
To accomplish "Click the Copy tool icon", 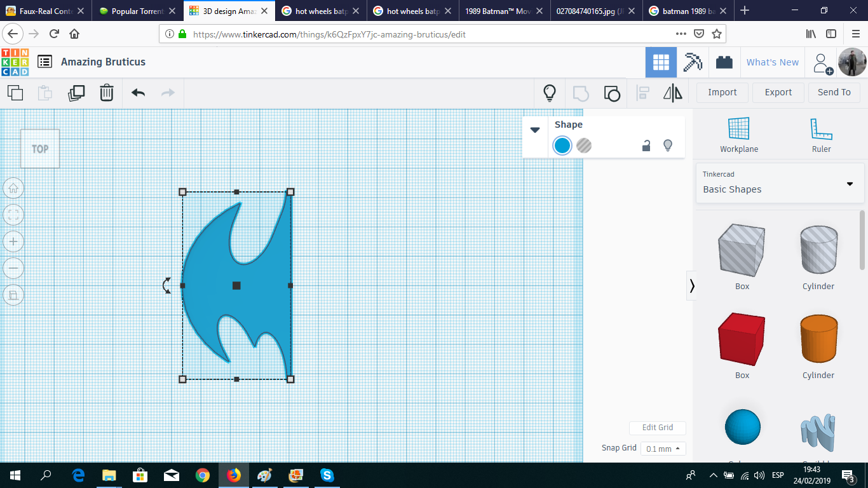I will pyautogui.click(x=15, y=93).
